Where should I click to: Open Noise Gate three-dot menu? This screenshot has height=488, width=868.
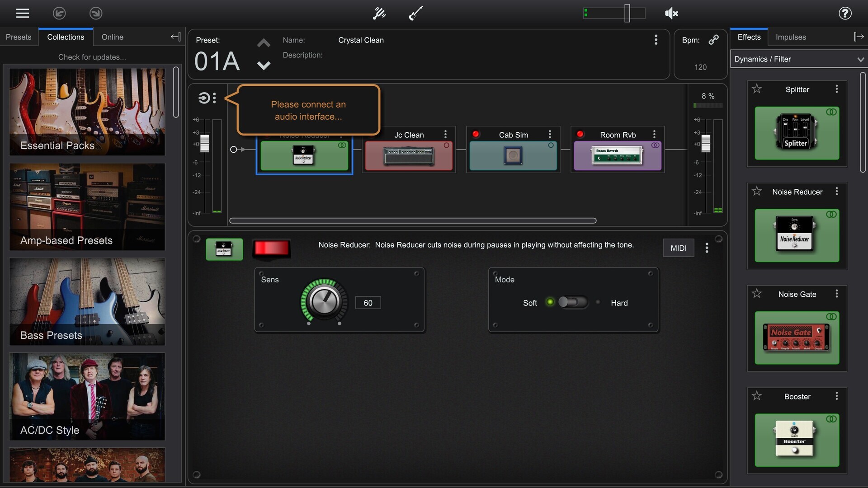[x=837, y=294]
